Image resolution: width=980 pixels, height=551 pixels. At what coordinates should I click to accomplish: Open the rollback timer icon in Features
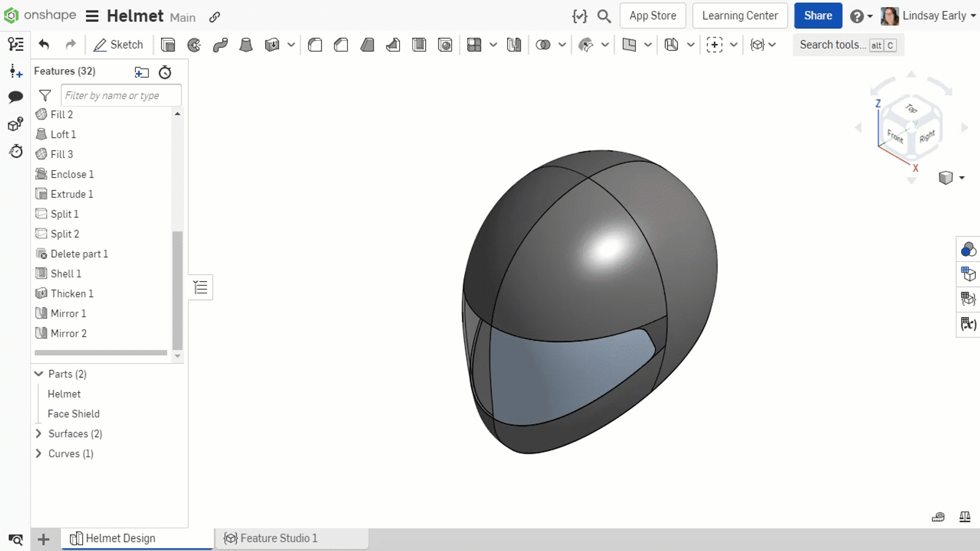tap(165, 72)
